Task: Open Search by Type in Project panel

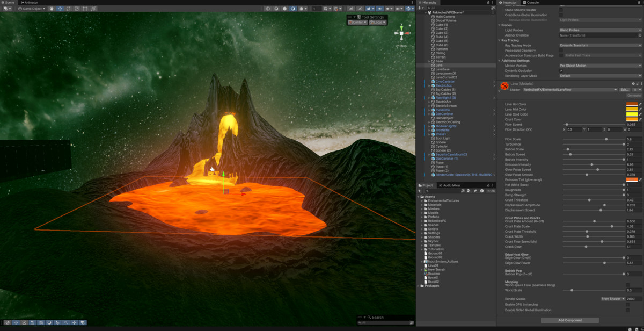Action: pos(469,191)
